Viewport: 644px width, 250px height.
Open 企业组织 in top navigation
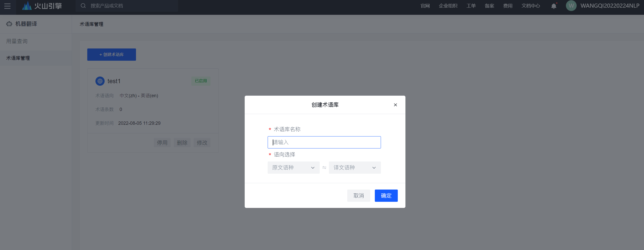pyautogui.click(x=448, y=6)
